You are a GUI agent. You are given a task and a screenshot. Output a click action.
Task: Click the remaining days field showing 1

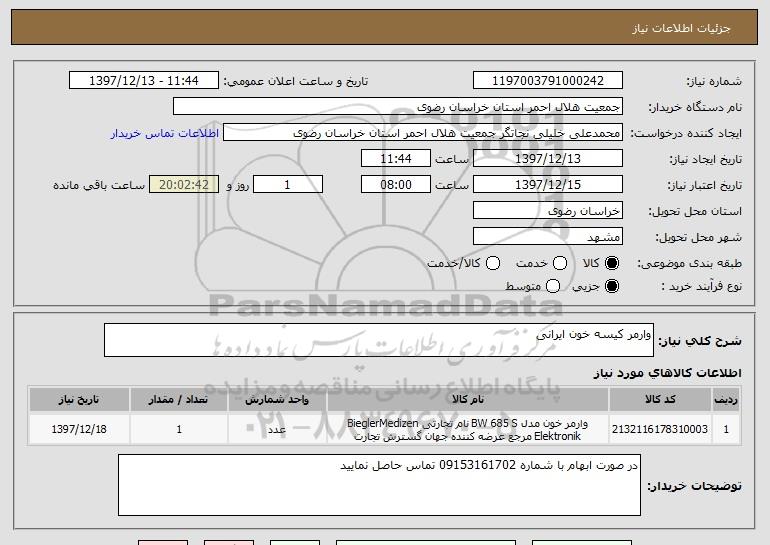click(x=288, y=185)
